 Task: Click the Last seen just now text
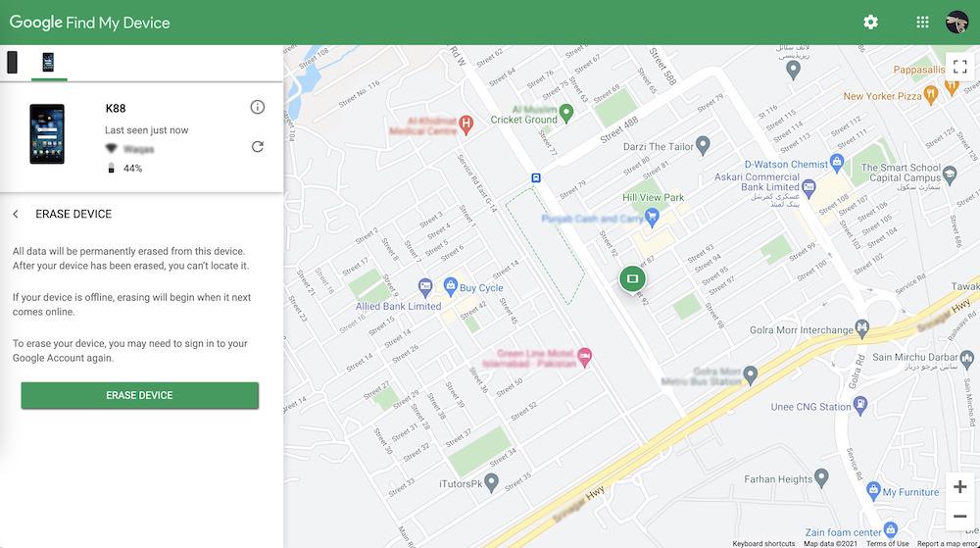point(146,130)
